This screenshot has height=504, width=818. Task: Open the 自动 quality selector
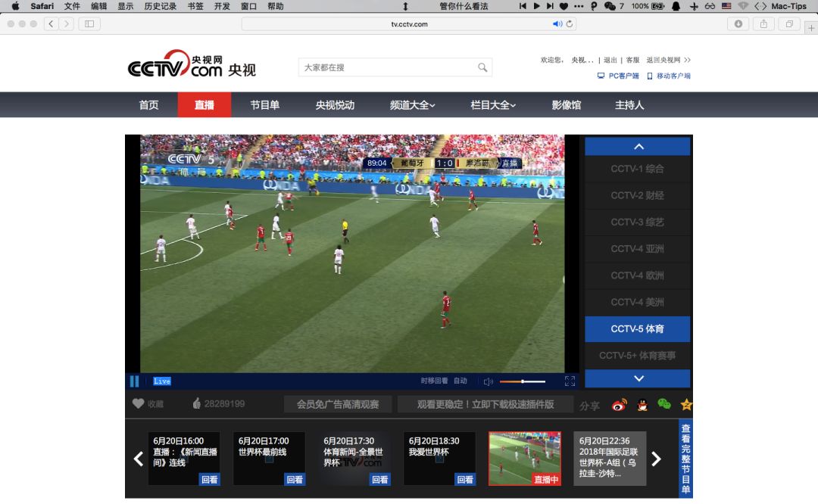tap(461, 381)
